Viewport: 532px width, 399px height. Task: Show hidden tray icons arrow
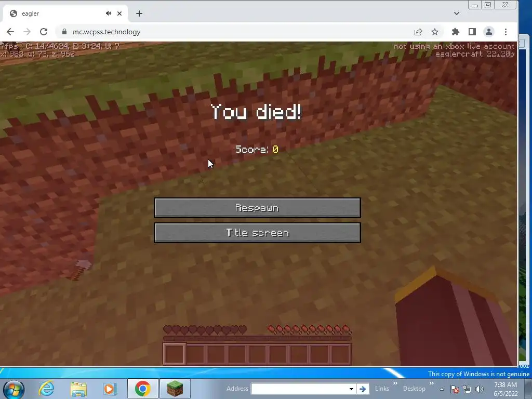[x=442, y=389]
